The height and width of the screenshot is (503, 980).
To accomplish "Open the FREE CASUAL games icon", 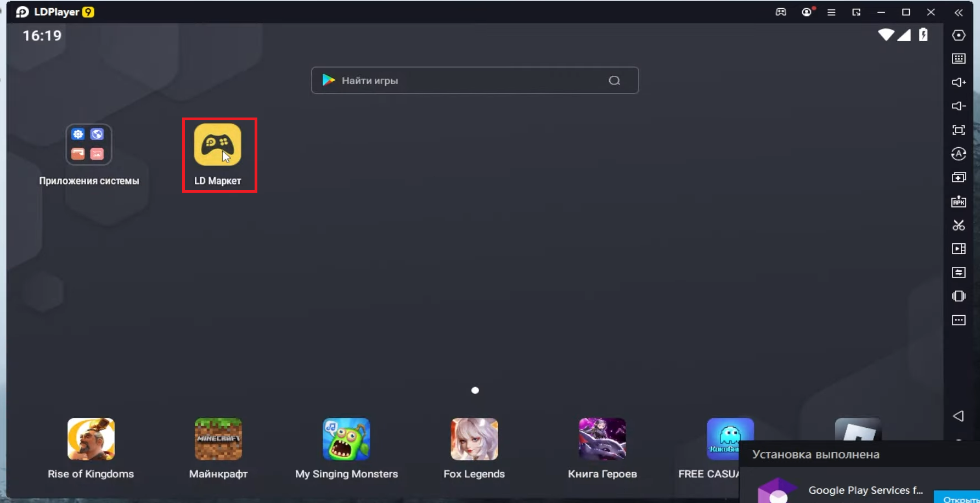I will click(730, 439).
